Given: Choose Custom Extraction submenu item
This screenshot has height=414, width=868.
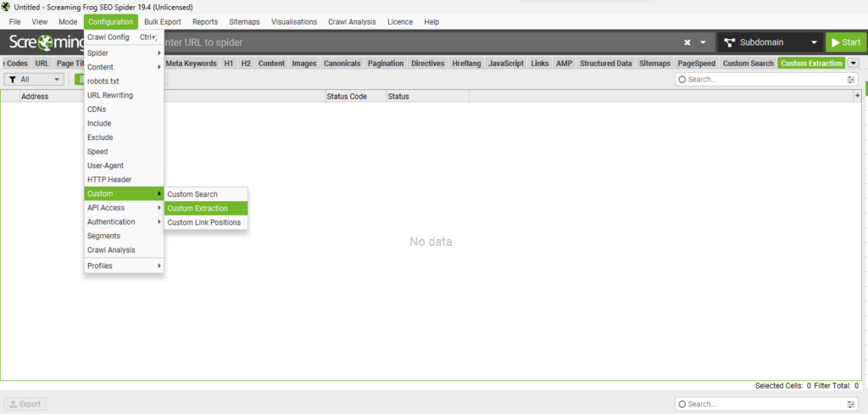Looking at the screenshot, I should pyautogui.click(x=206, y=209).
